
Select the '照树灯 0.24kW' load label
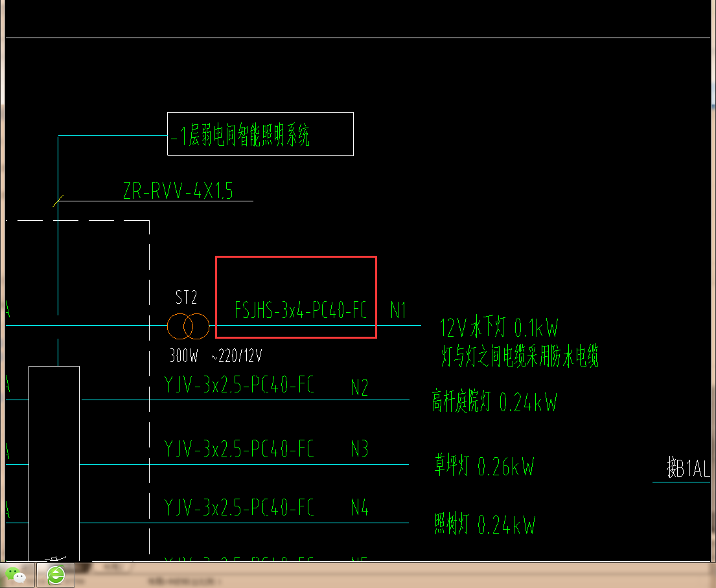[x=485, y=524]
